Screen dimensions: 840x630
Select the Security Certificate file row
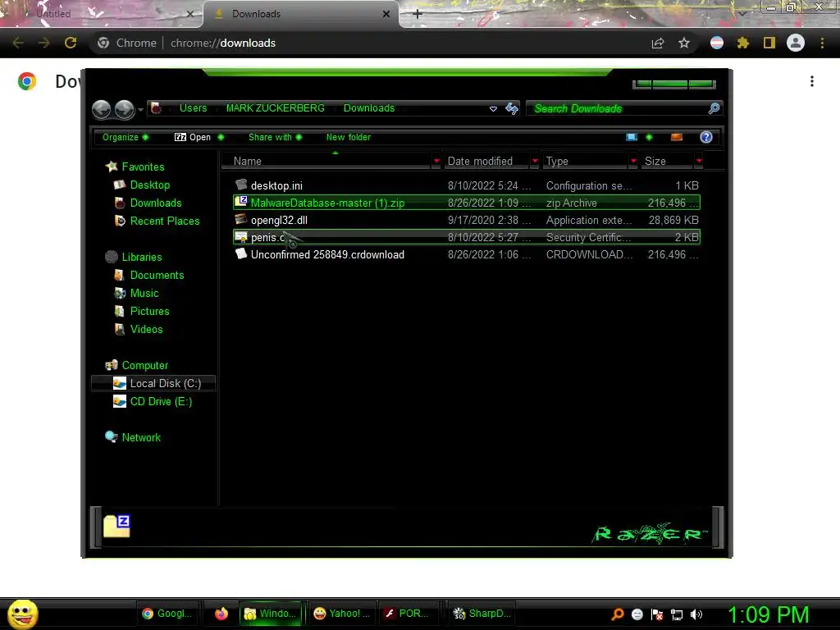467,237
